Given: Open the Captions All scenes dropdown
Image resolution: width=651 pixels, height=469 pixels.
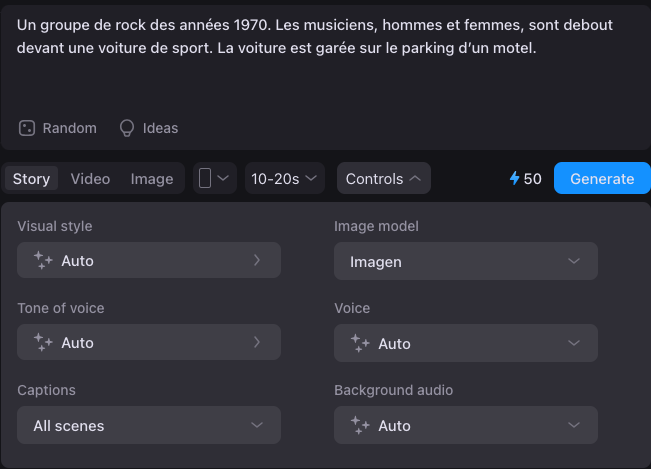Looking at the screenshot, I should point(148,425).
